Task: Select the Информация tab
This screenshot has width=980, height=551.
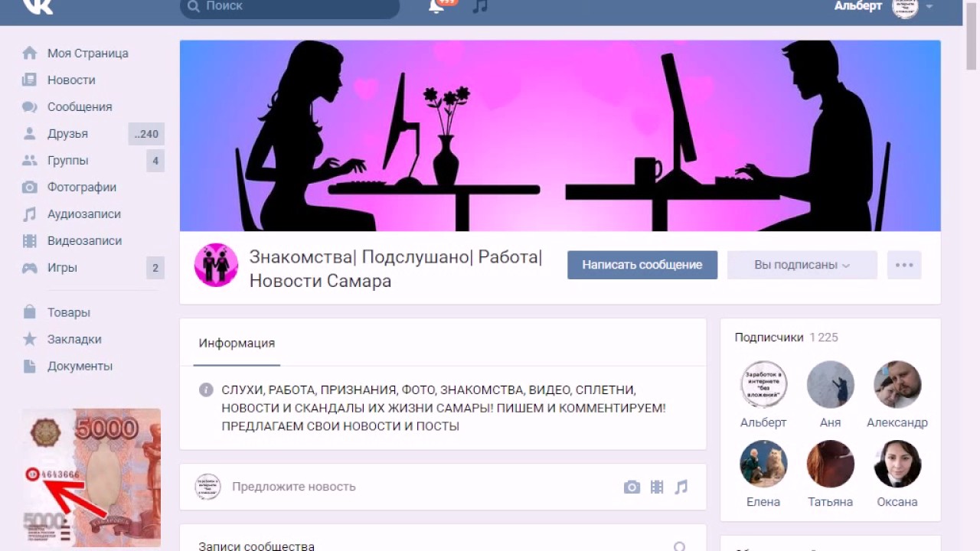Action: [237, 343]
